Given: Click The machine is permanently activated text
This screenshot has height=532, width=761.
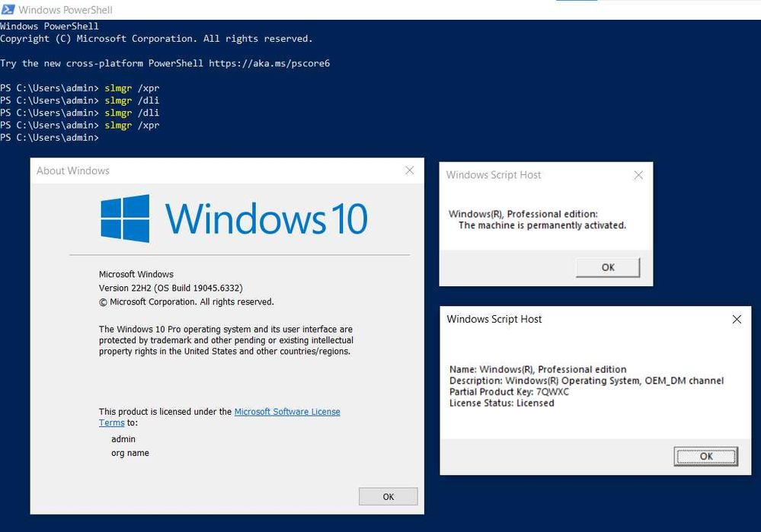Looking at the screenshot, I should 542,225.
